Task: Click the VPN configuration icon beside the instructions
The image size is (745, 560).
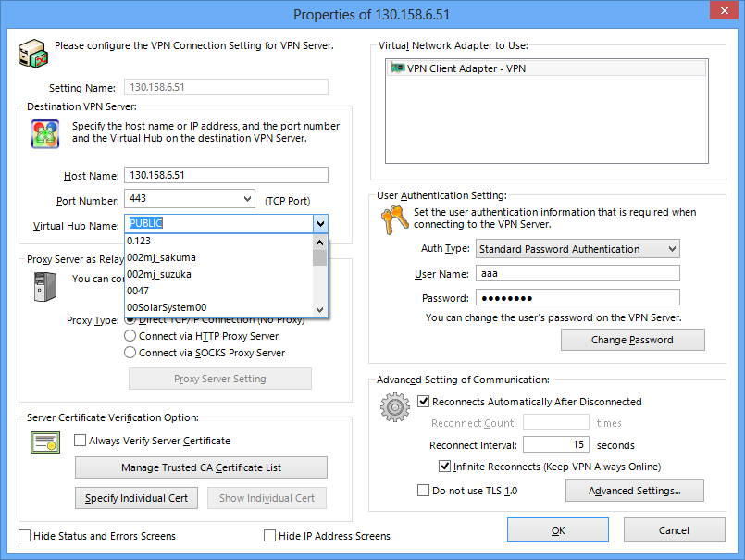Action: coord(33,54)
